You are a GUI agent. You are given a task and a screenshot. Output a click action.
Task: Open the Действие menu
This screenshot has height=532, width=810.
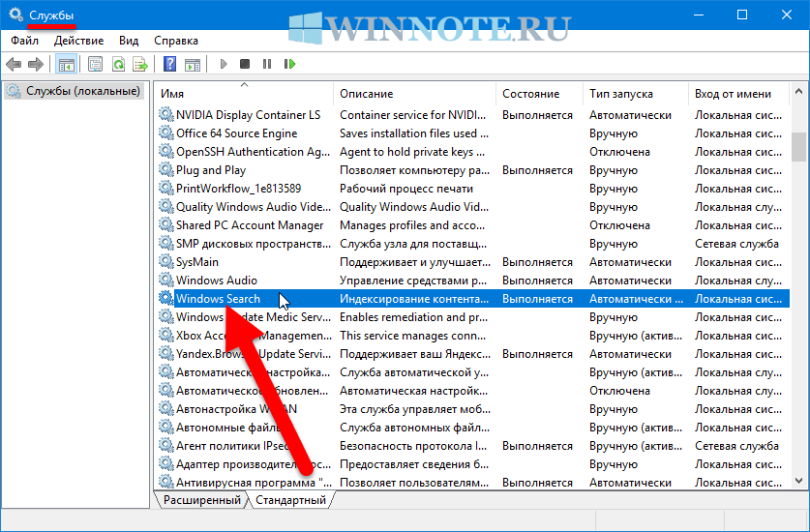coord(79,41)
